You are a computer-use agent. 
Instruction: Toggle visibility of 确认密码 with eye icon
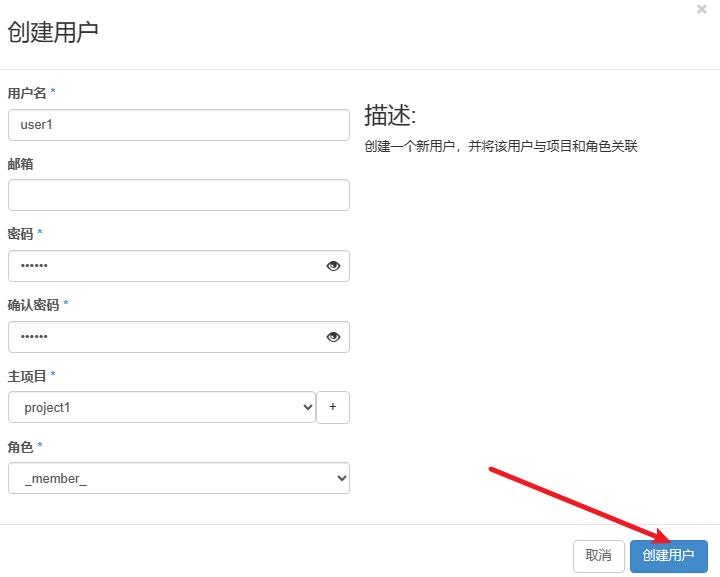click(x=333, y=337)
